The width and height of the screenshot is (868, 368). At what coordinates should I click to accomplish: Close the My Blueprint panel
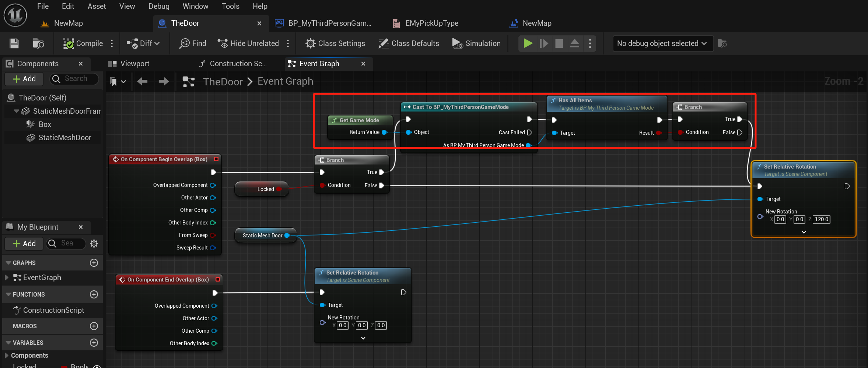coord(81,227)
